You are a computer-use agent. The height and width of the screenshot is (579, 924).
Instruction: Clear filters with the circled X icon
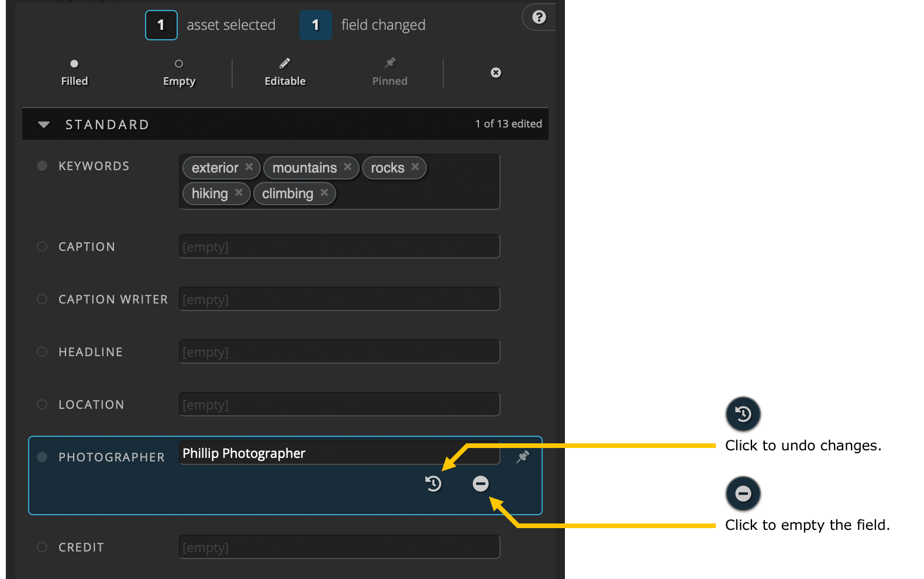496,73
